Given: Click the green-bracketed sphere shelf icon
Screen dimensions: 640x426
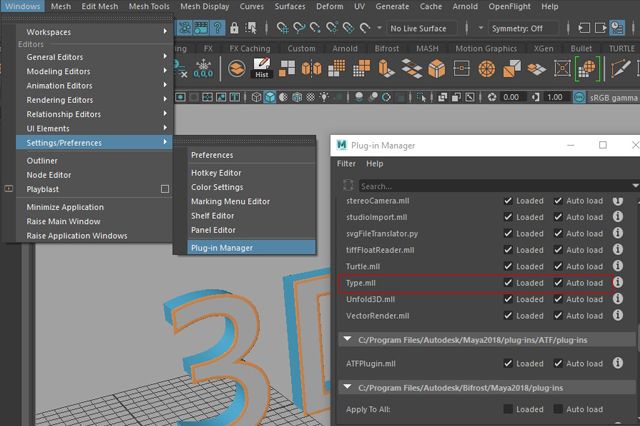Looking at the screenshot, I should (x=587, y=68).
